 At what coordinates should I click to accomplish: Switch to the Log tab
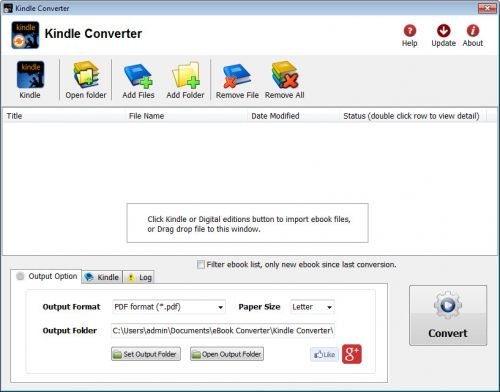coord(139,277)
